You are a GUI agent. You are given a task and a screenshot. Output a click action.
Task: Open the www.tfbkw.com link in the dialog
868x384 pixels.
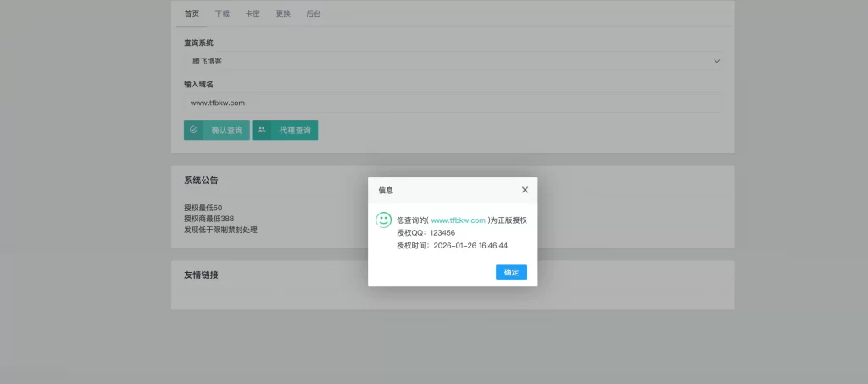pos(458,220)
